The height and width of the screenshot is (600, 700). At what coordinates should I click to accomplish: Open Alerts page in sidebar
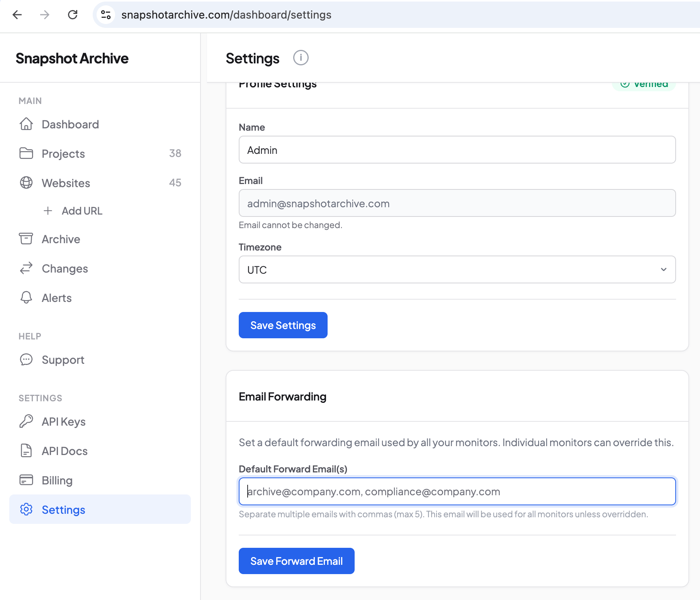click(x=100, y=298)
